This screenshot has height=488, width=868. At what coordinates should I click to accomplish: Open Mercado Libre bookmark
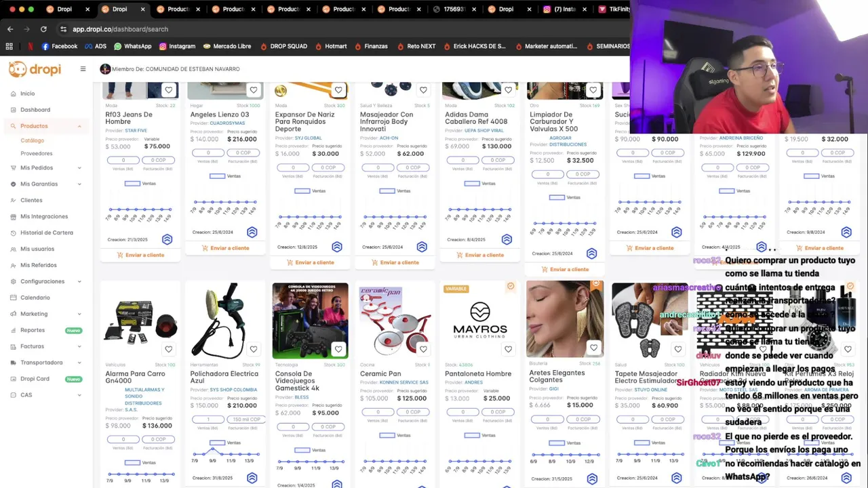tap(227, 46)
